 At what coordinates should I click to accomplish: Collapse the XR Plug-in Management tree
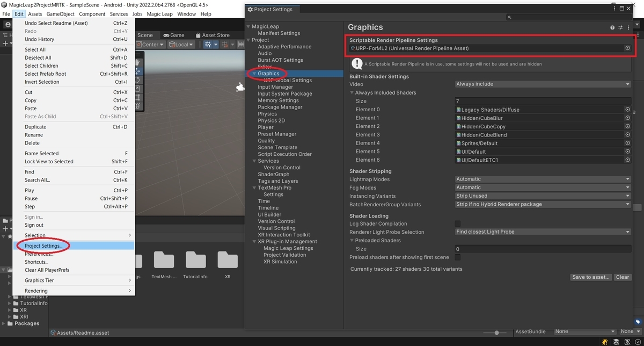coord(254,242)
